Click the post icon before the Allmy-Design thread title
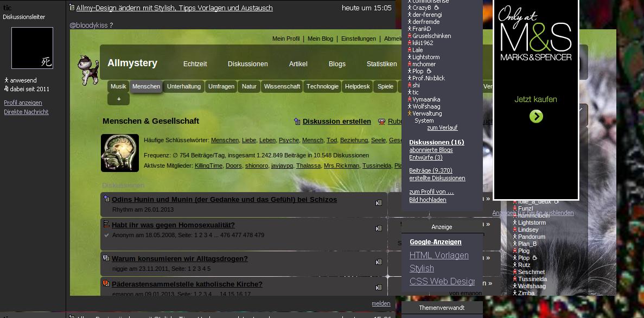Image resolution: width=644 pixels, height=318 pixels. click(72, 8)
